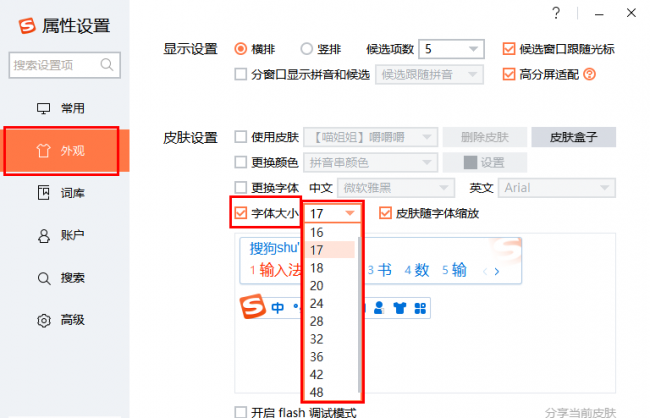Click the person account icon on preview status bar
Image resolution: width=650 pixels, height=418 pixels.
378,308
